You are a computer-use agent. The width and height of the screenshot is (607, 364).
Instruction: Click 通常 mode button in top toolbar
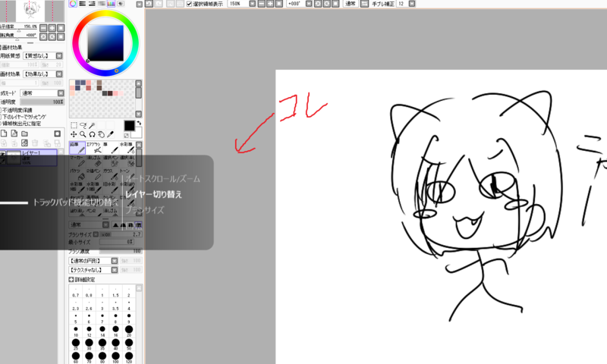(351, 4)
